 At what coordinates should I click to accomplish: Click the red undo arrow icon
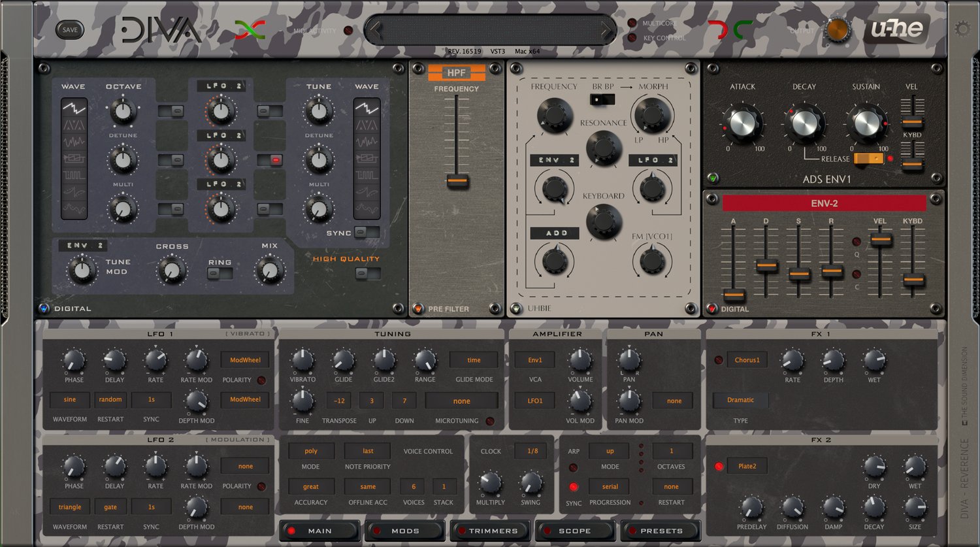(x=717, y=30)
